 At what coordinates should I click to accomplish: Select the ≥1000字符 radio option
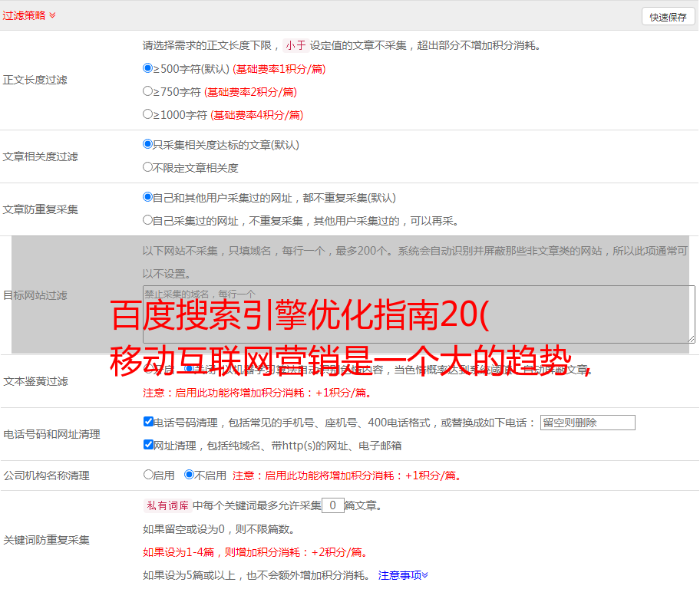coord(147,114)
